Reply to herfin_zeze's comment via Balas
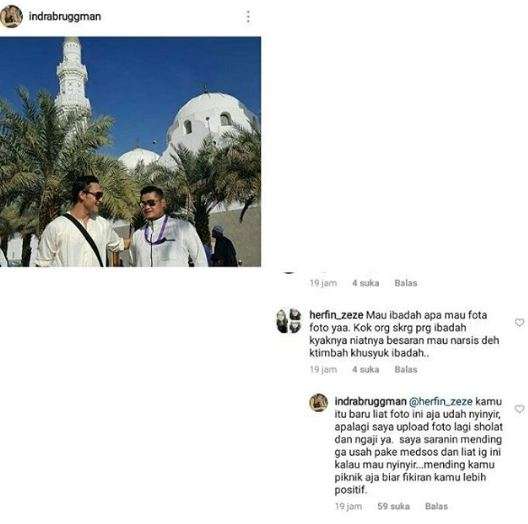This screenshot has height=524, width=528. point(406,369)
